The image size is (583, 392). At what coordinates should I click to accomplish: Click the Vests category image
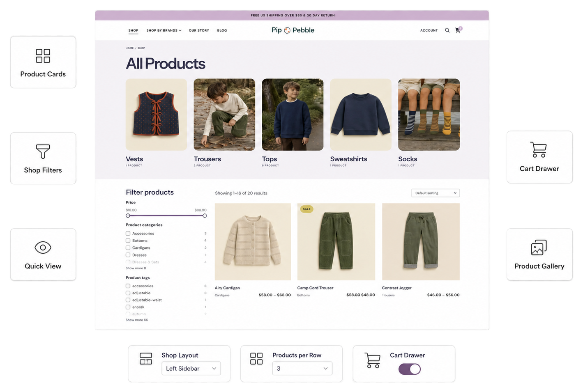(x=156, y=115)
